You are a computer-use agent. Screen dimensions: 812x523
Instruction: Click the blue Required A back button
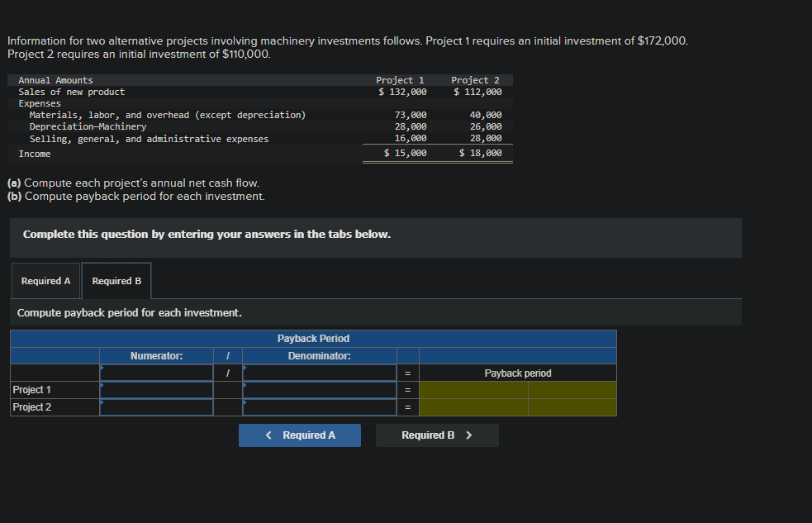[x=300, y=435]
